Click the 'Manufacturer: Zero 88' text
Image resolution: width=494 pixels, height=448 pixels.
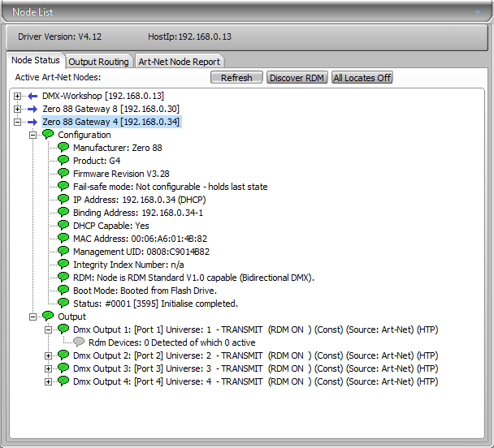pos(118,148)
